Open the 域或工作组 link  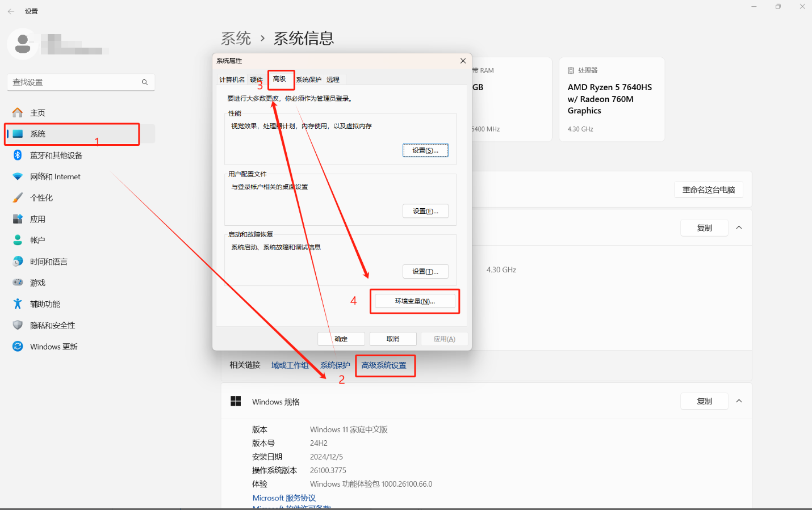pos(290,365)
